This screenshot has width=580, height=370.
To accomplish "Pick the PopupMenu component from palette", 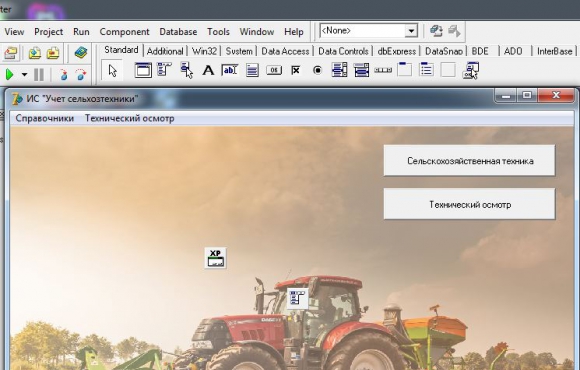I will coord(186,70).
